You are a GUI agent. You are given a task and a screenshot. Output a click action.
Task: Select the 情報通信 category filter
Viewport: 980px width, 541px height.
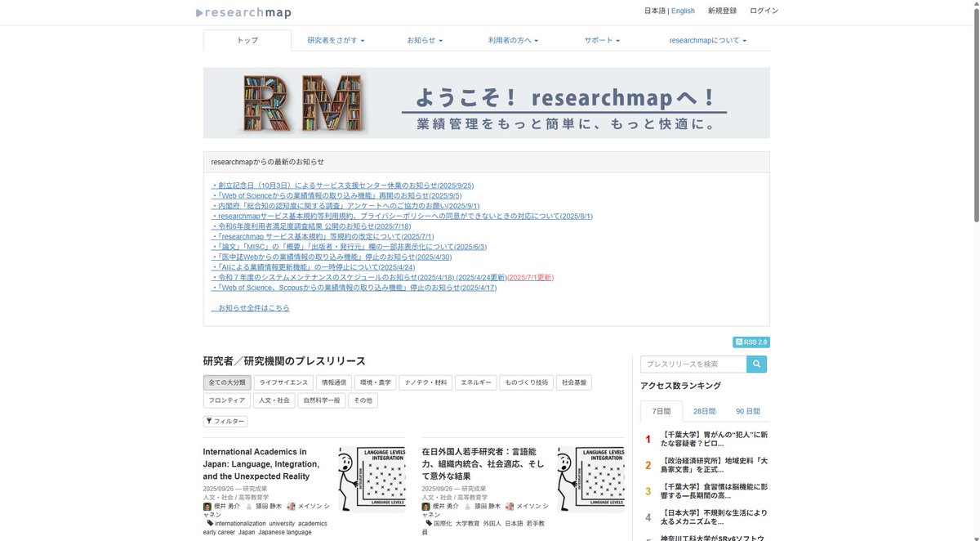(334, 382)
